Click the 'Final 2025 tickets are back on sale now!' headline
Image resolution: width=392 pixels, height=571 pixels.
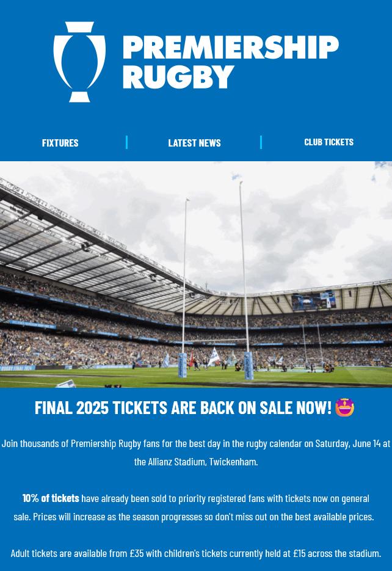183,407
